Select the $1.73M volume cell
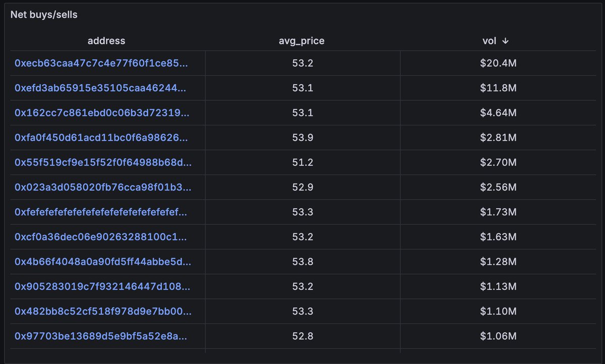This screenshot has height=364, width=605. click(498, 212)
